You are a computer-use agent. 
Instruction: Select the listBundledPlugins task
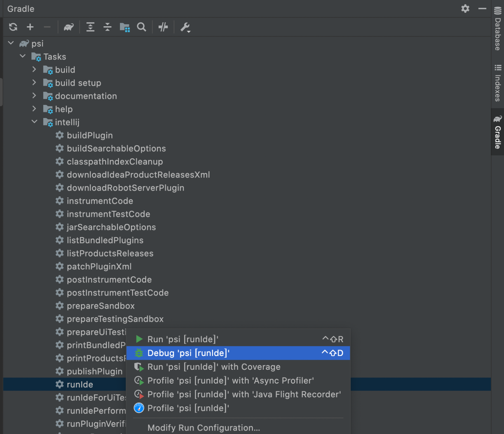(x=105, y=240)
